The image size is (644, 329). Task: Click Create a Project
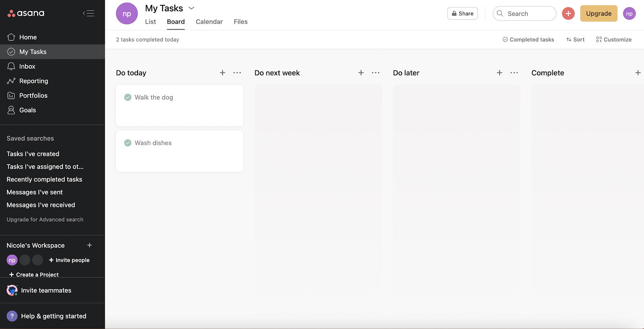(x=34, y=275)
